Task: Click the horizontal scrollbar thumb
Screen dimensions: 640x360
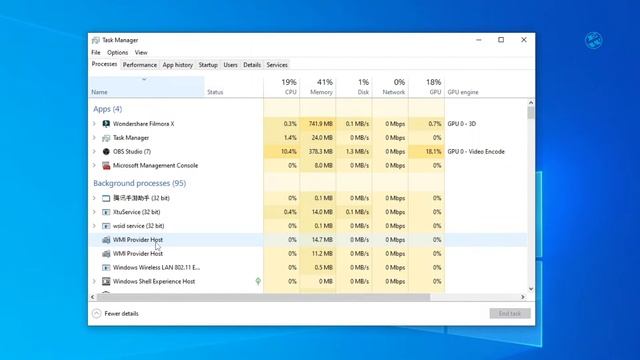Action: pyautogui.click(x=263, y=297)
